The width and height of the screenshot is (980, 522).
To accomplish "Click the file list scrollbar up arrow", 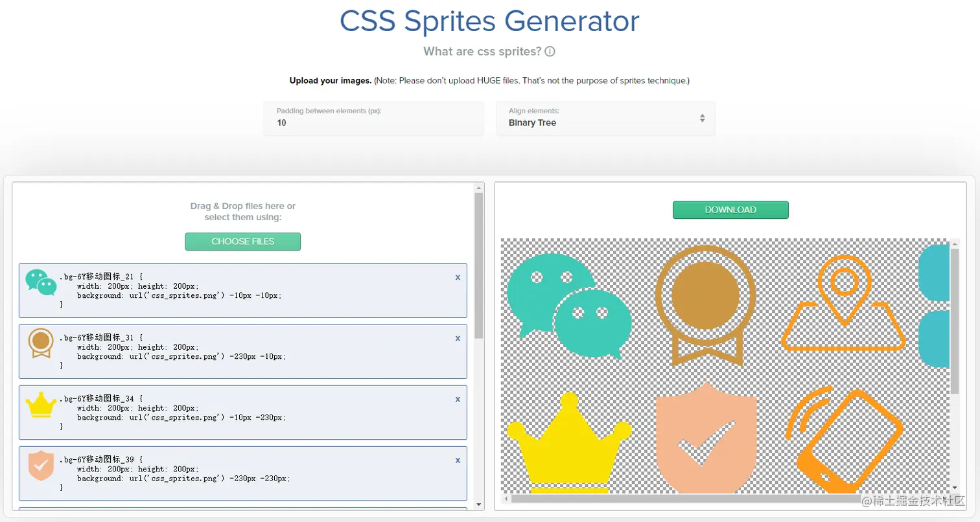I will 479,188.
